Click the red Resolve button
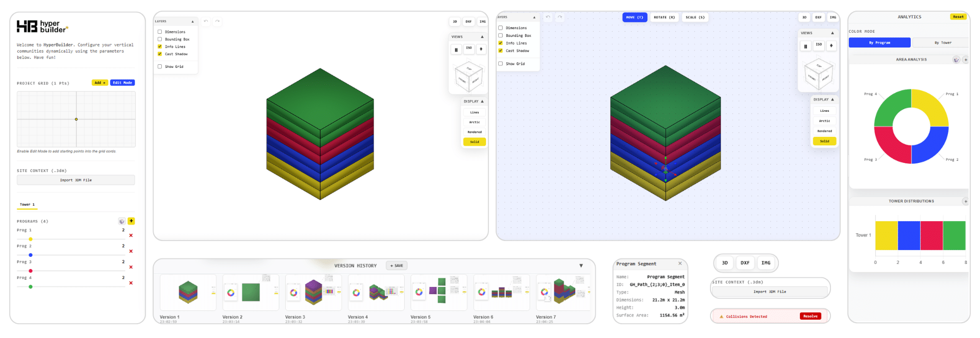 coord(810,316)
